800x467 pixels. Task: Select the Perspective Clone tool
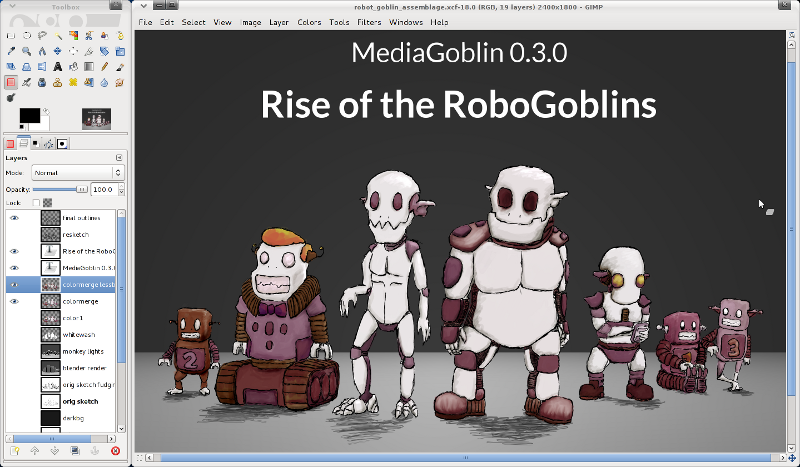point(89,82)
